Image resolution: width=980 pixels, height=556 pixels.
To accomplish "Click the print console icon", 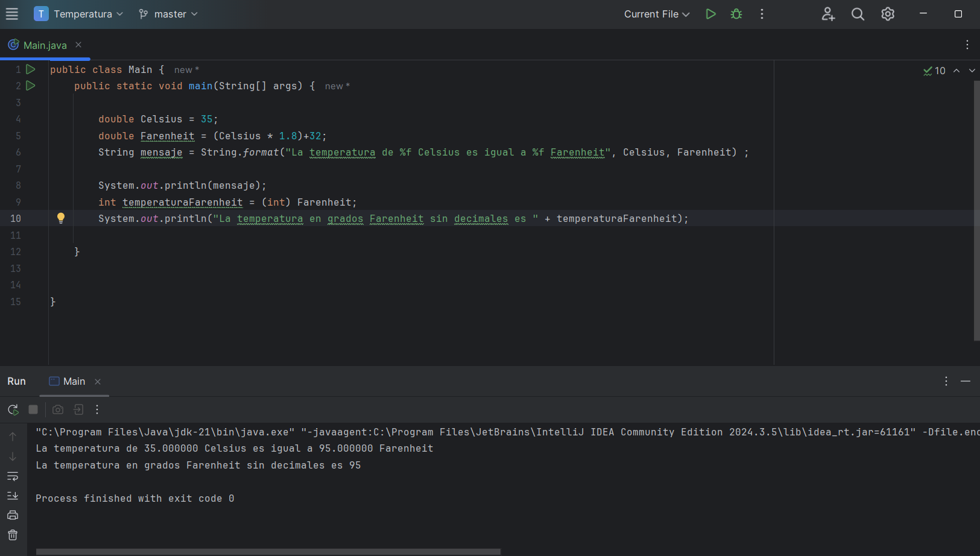I will pos(13,515).
